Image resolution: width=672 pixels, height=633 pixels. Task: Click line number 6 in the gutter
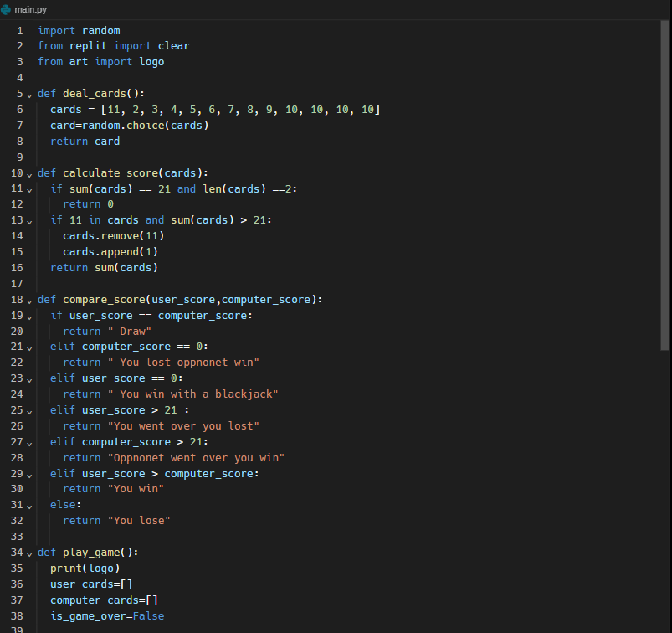click(x=18, y=109)
